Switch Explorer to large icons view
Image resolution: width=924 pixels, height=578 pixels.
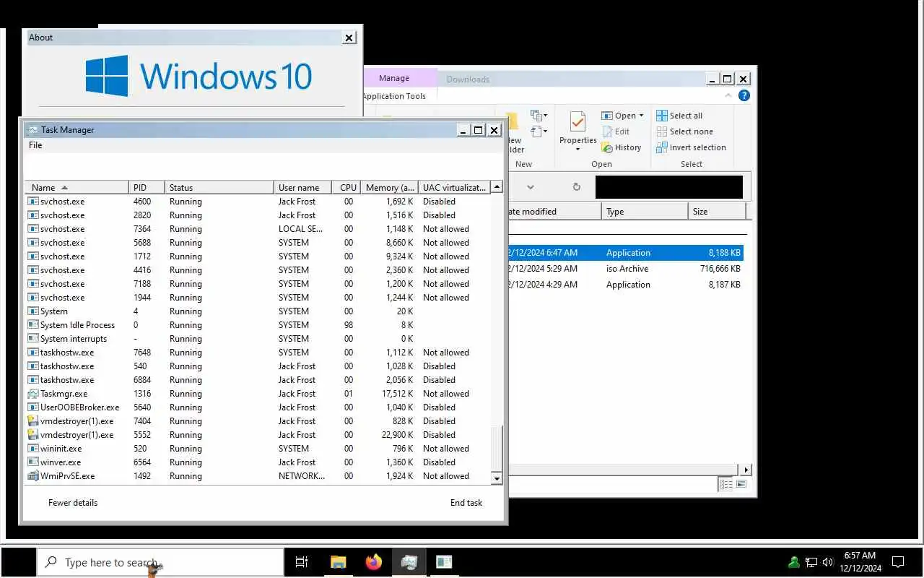click(x=741, y=484)
